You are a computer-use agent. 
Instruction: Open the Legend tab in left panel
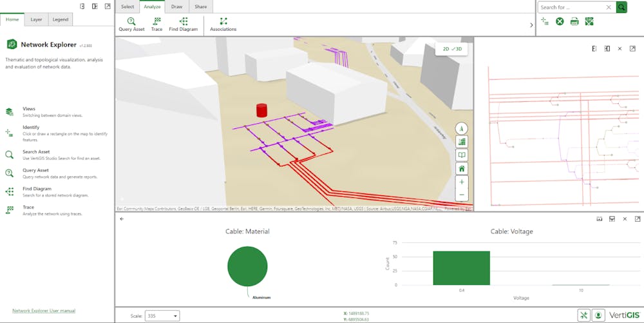[61, 19]
